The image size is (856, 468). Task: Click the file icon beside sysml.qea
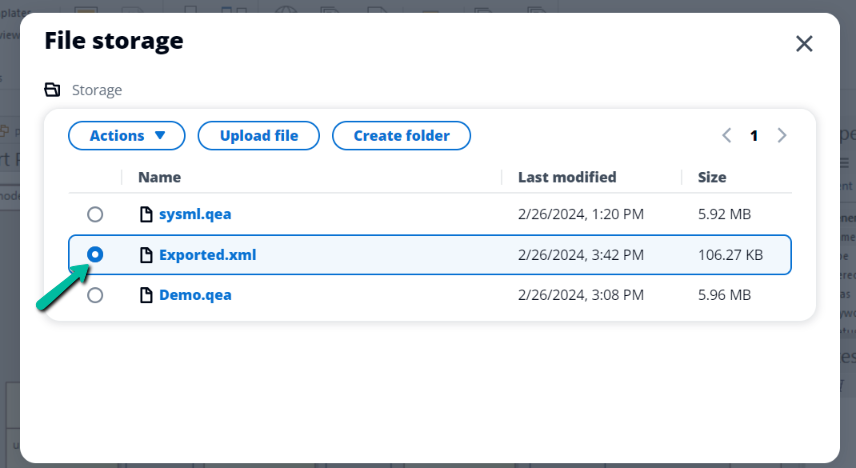coord(146,214)
